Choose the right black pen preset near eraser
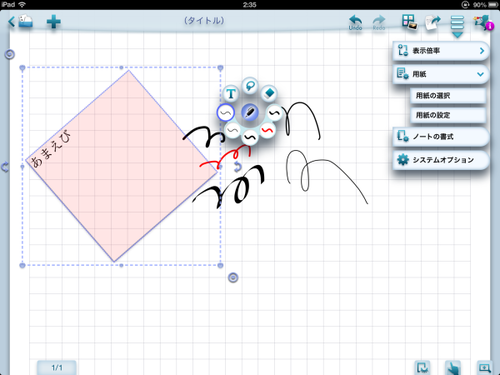The width and height of the screenshot is (500, 375). pyautogui.click(x=274, y=113)
